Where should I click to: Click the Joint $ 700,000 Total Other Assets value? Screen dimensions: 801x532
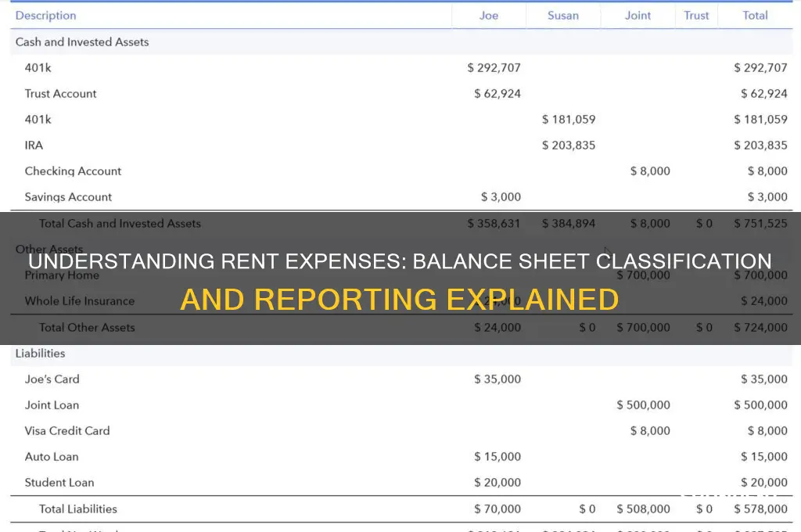point(643,327)
